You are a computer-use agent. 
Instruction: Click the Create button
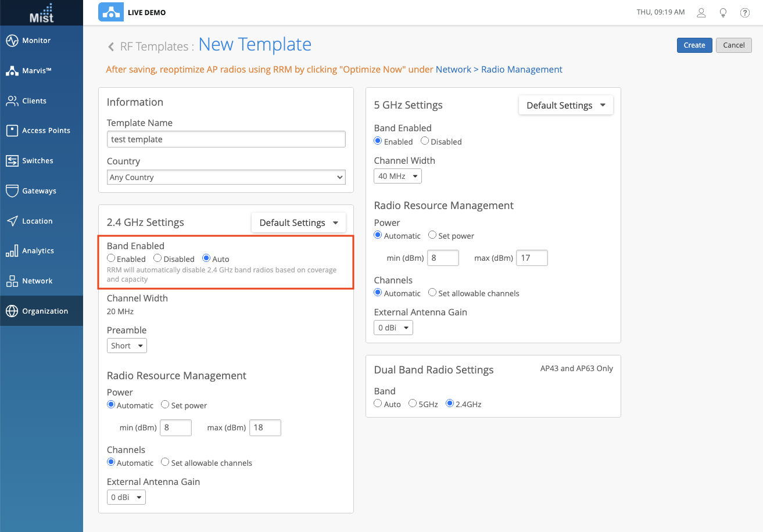point(694,45)
